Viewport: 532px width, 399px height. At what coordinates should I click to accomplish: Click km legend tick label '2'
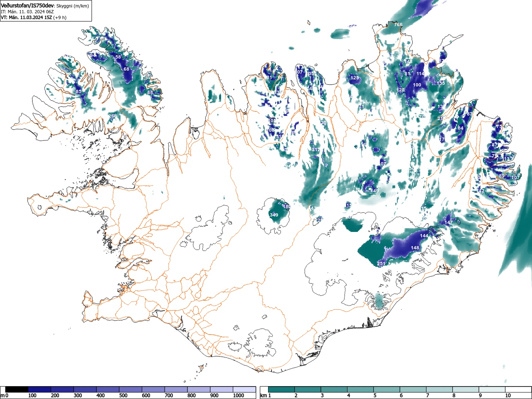click(296, 396)
